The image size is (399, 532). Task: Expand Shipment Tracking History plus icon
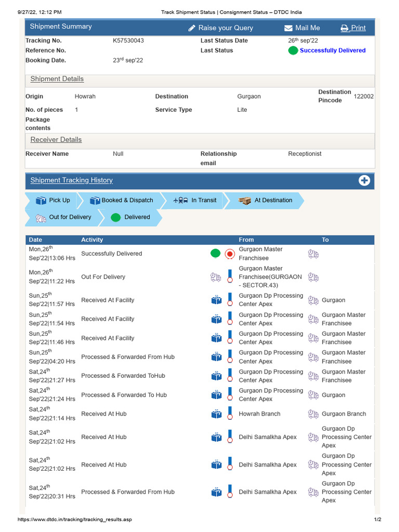tap(364, 180)
